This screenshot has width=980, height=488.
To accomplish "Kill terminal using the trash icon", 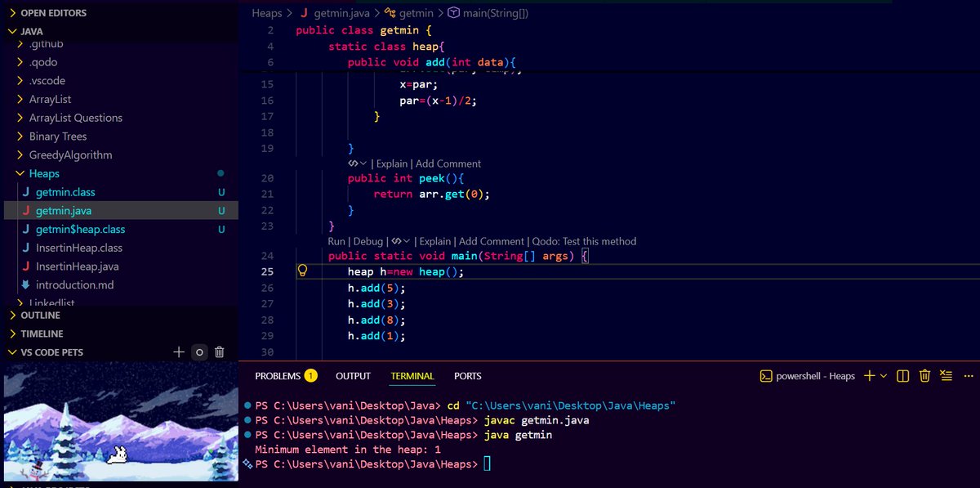I will (924, 376).
